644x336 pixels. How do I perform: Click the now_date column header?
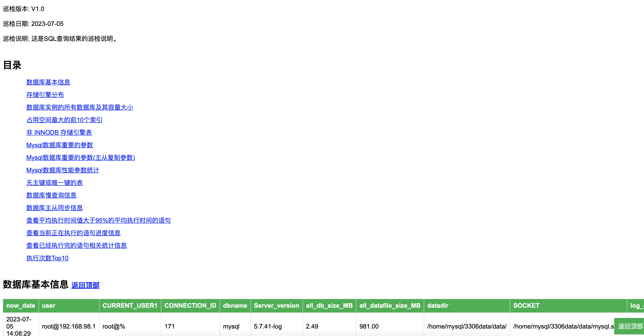[20, 306]
